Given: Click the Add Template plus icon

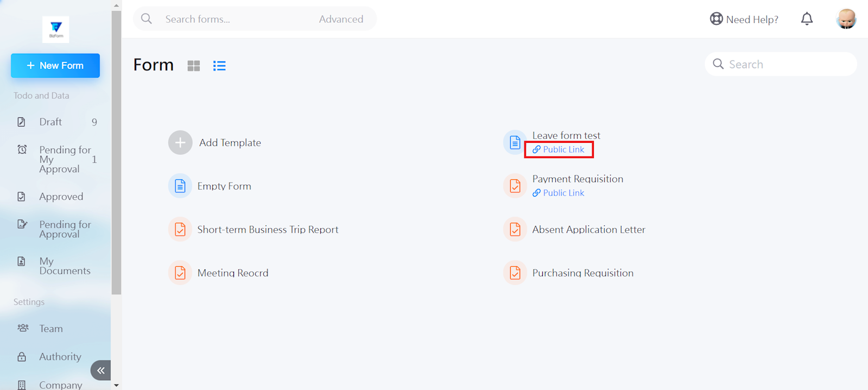Looking at the screenshot, I should (x=180, y=143).
